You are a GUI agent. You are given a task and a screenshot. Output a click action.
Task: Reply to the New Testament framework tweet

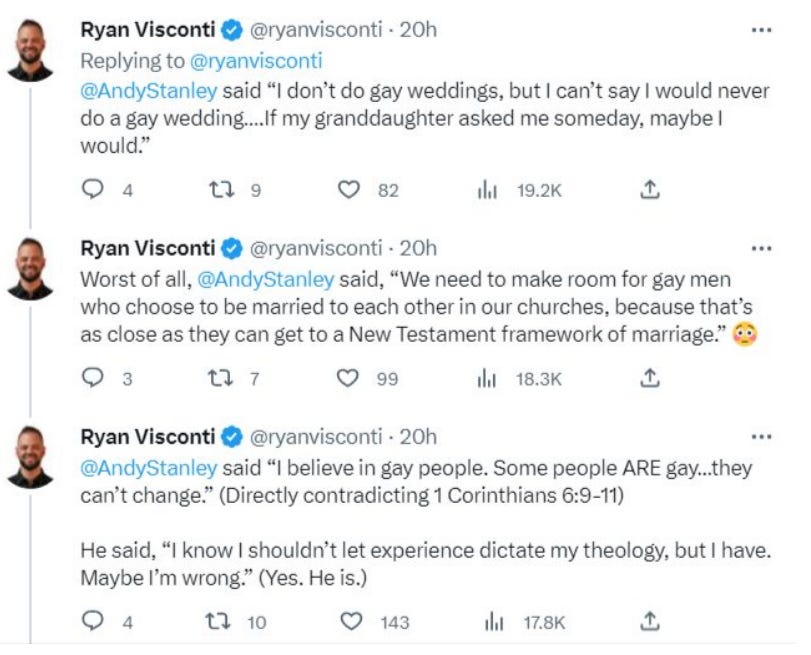click(93, 378)
